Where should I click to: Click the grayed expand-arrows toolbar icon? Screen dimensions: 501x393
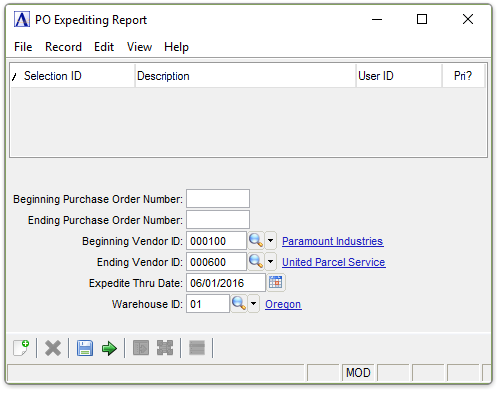click(165, 348)
